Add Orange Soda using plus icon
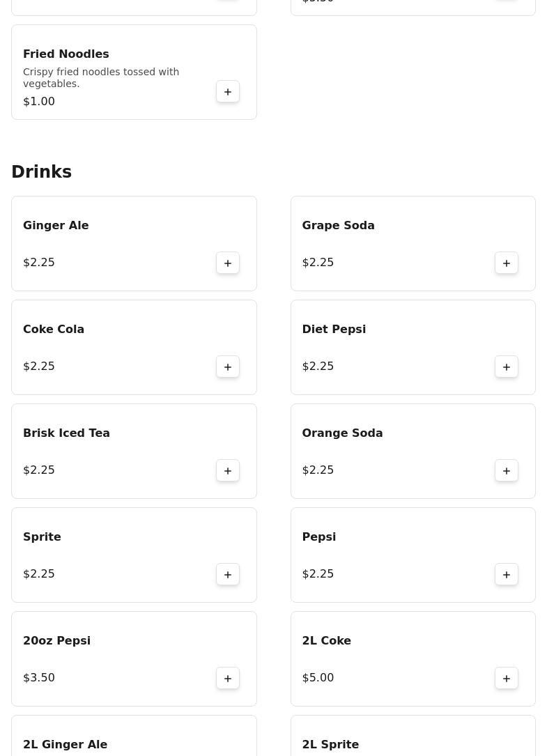The image size is (547, 756). [507, 470]
